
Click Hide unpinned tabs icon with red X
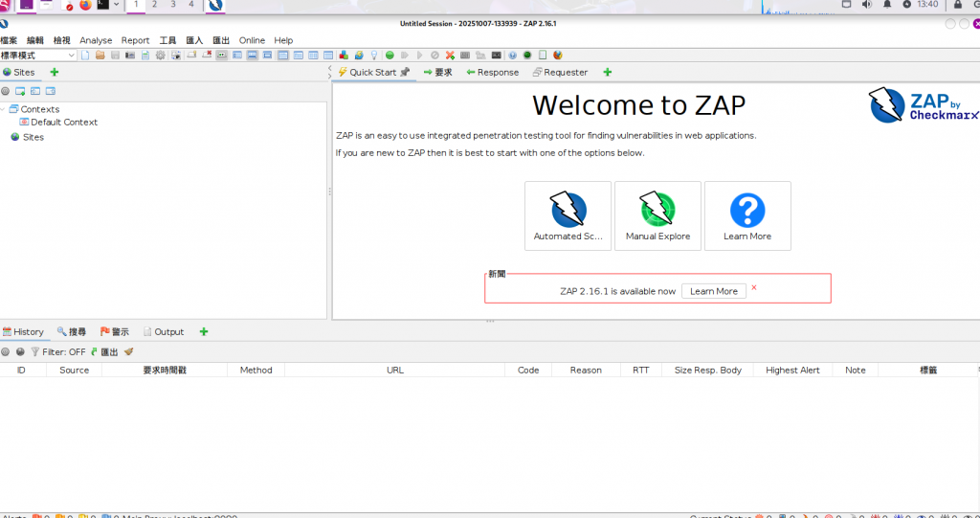[x=207, y=55]
